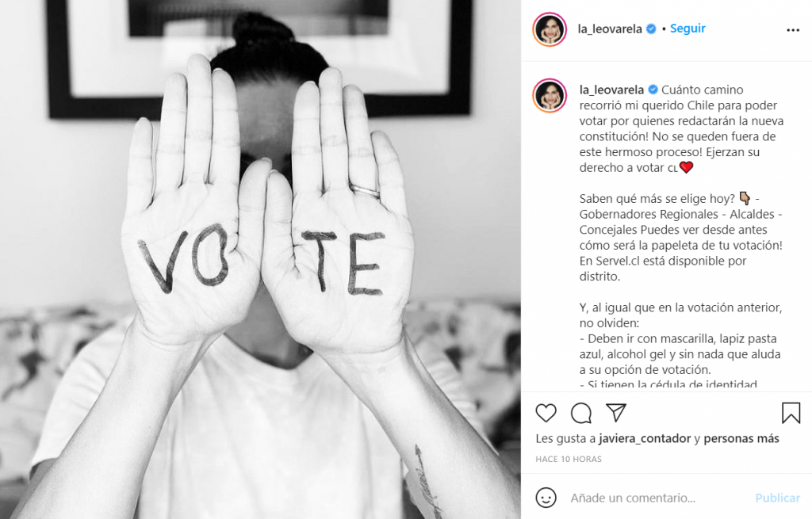This screenshot has width=812, height=519.
Task: Click the verified badge beside the caption username
Action: [x=653, y=90]
